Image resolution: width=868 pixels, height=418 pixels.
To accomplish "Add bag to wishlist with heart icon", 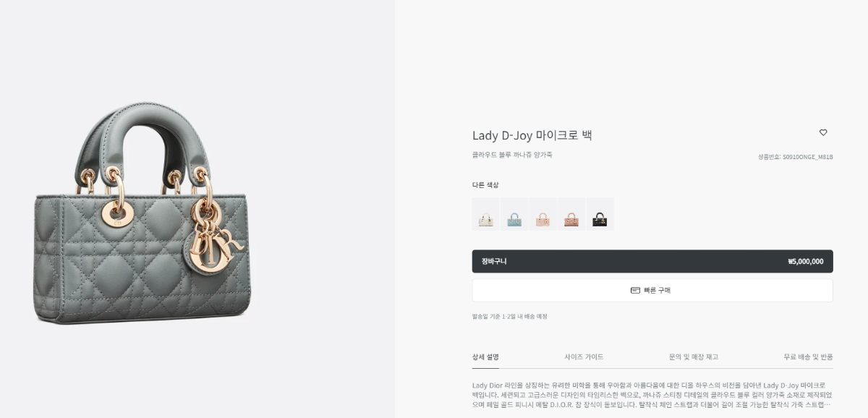I will point(823,132).
